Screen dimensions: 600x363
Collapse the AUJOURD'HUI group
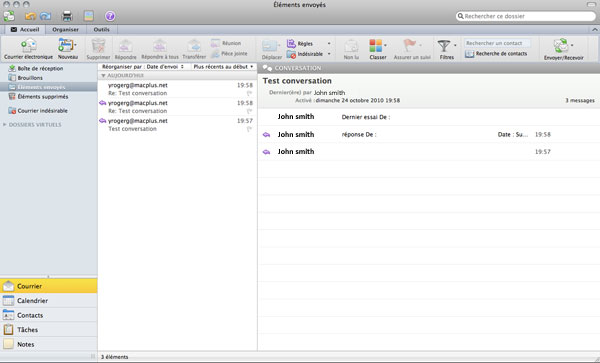click(x=103, y=76)
